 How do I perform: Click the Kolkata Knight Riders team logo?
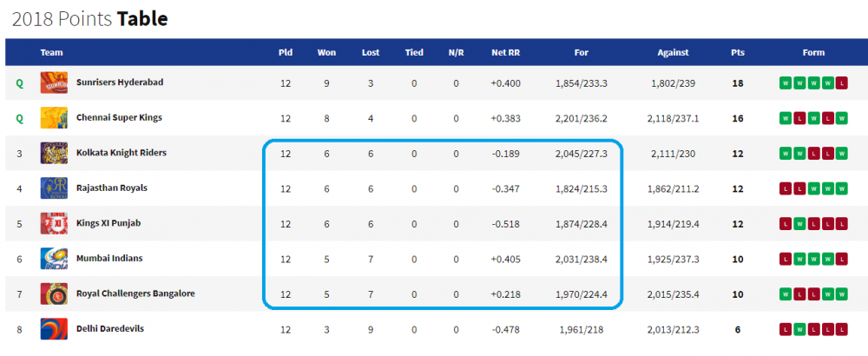pyautogui.click(x=54, y=153)
